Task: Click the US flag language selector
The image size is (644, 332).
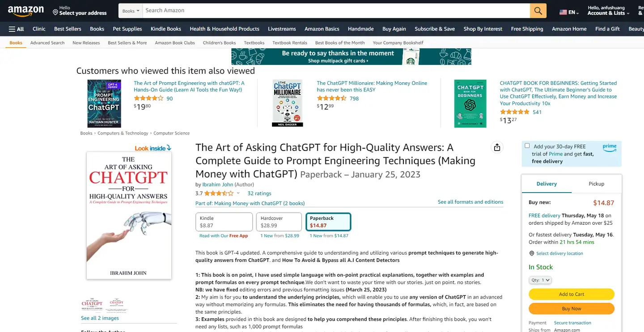Action: click(569, 13)
